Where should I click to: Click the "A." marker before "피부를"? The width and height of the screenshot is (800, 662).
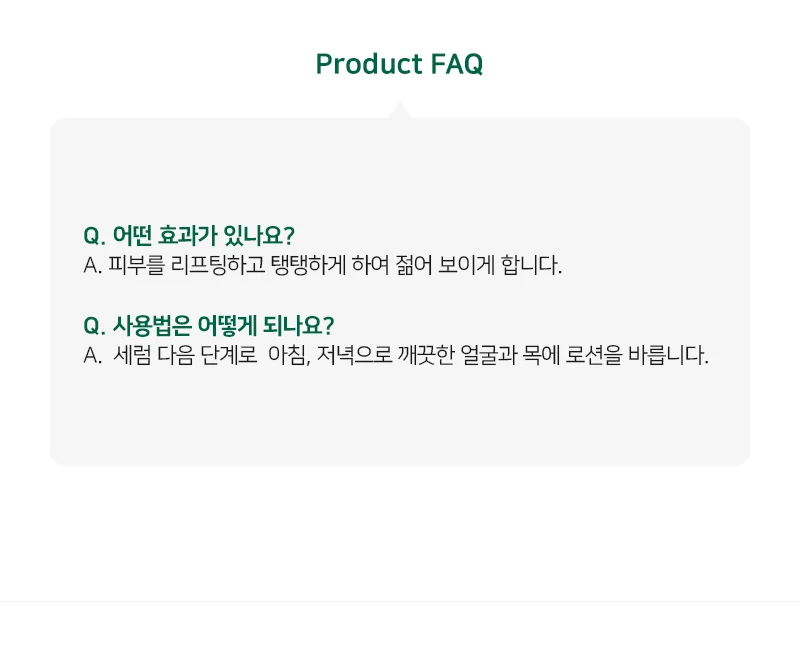(x=93, y=266)
